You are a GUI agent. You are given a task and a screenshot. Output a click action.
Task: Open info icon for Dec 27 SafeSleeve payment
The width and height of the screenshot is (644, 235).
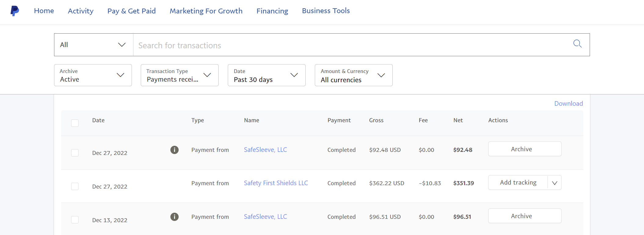(x=174, y=150)
